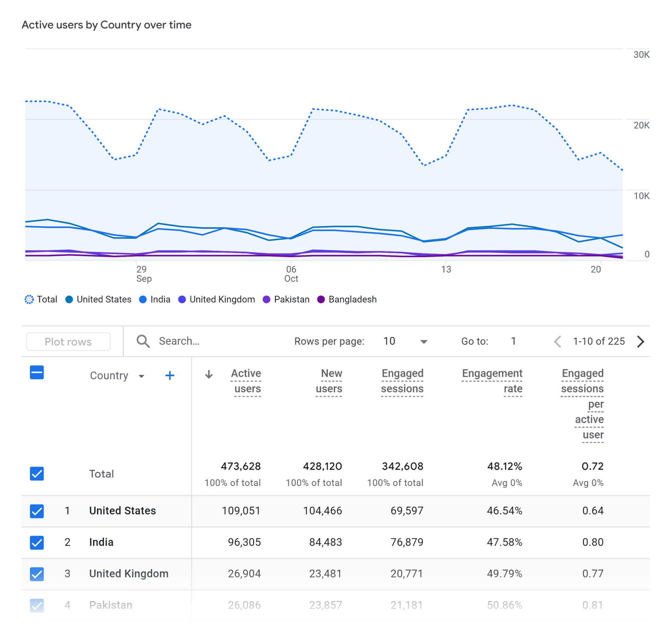Open the rows-per-page value selector arrow
This screenshot has width=672, height=629.
pos(423,341)
